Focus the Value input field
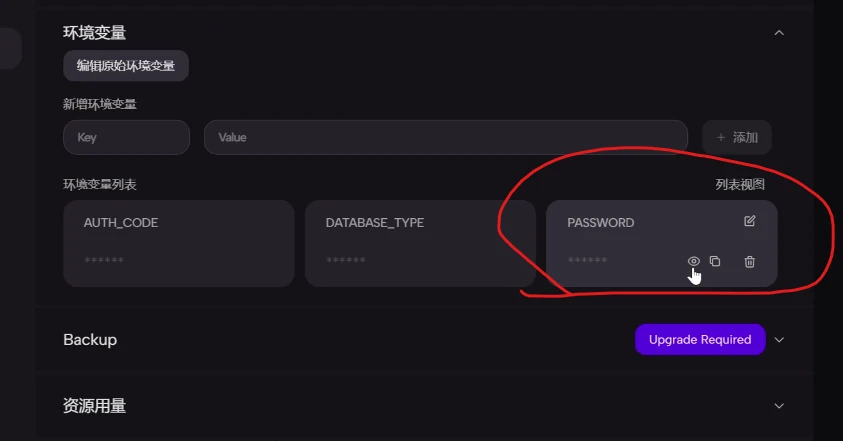Screen dimensions: 843x441 pos(446,137)
